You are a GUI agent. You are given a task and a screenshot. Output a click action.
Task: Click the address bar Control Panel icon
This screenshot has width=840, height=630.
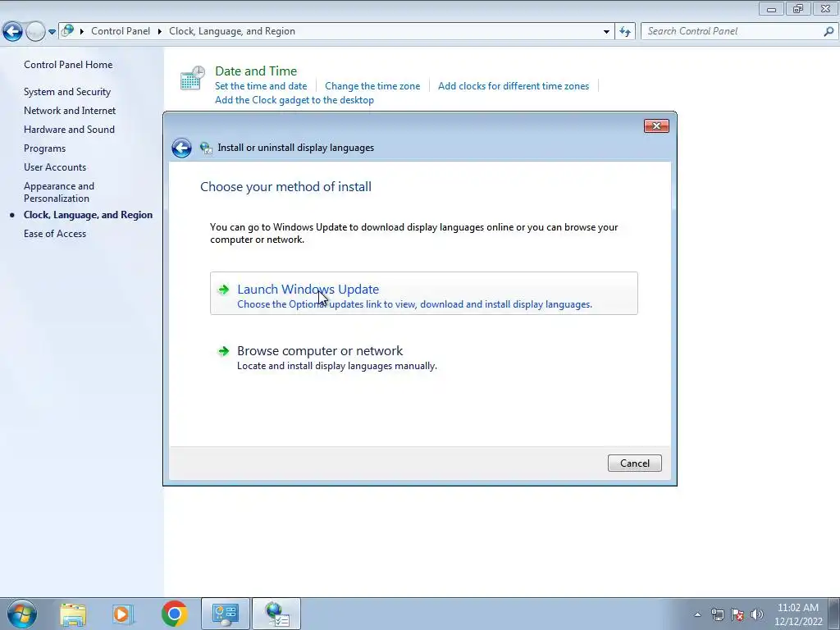67,31
